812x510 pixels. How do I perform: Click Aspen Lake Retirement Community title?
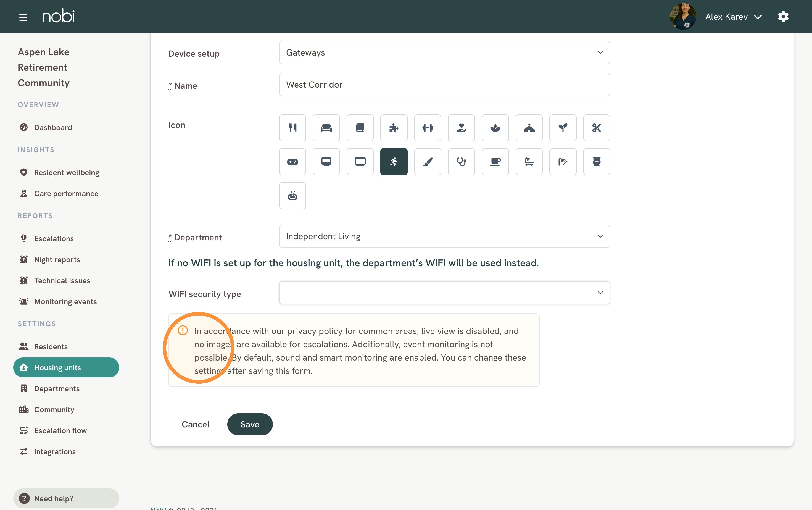click(x=44, y=67)
